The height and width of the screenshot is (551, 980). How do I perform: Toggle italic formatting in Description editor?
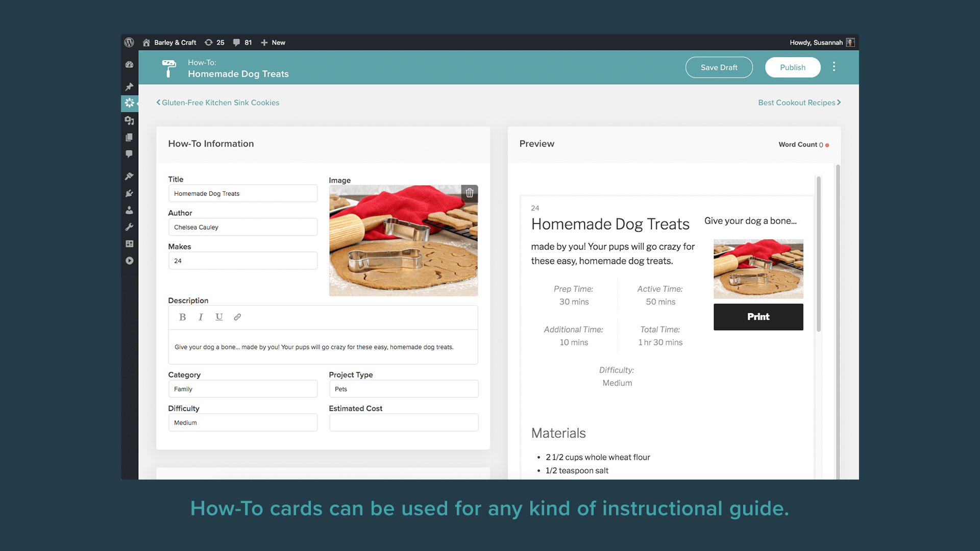(x=201, y=317)
